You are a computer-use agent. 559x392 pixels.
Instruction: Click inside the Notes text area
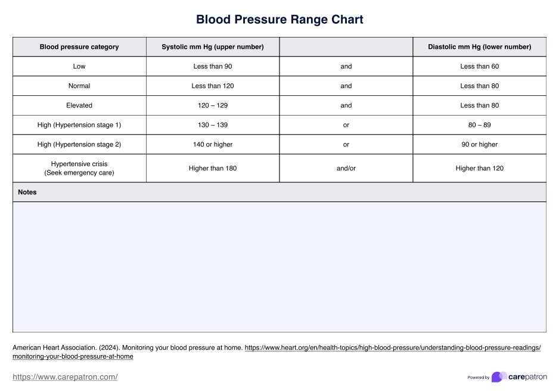click(x=279, y=267)
